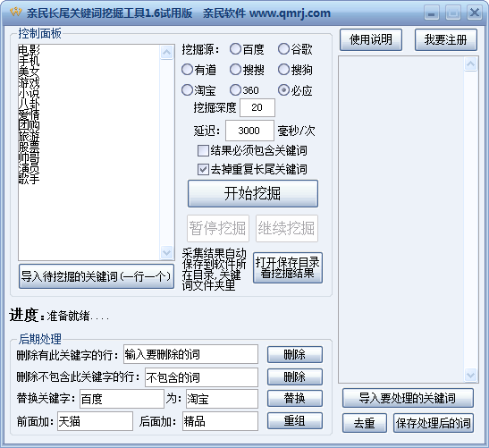Click the 替换关键字 field containing 百度
The image size is (489, 448).
click(122, 399)
